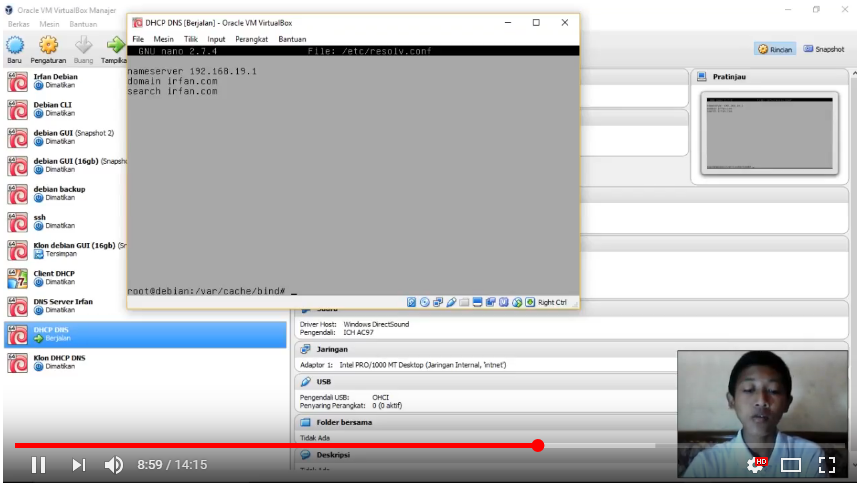The width and height of the screenshot is (859, 486).
Task: Click the Pratinjau VM preview thumbnail
Action: (x=769, y=133)
